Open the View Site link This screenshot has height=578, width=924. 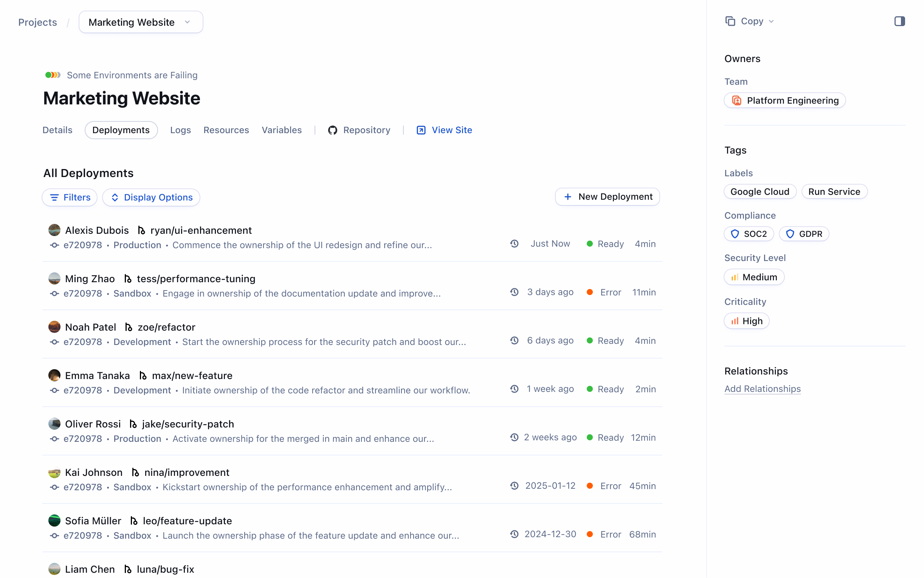click(452, 130)
